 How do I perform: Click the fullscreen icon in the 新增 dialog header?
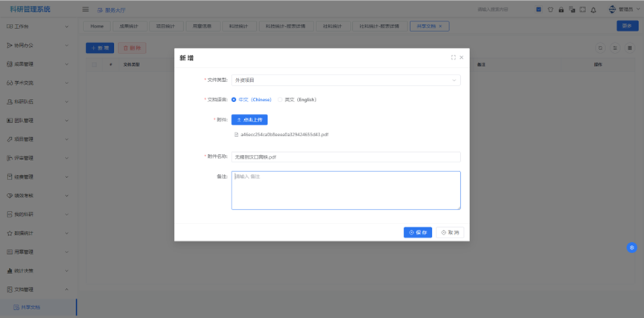[x=453, y=57]
